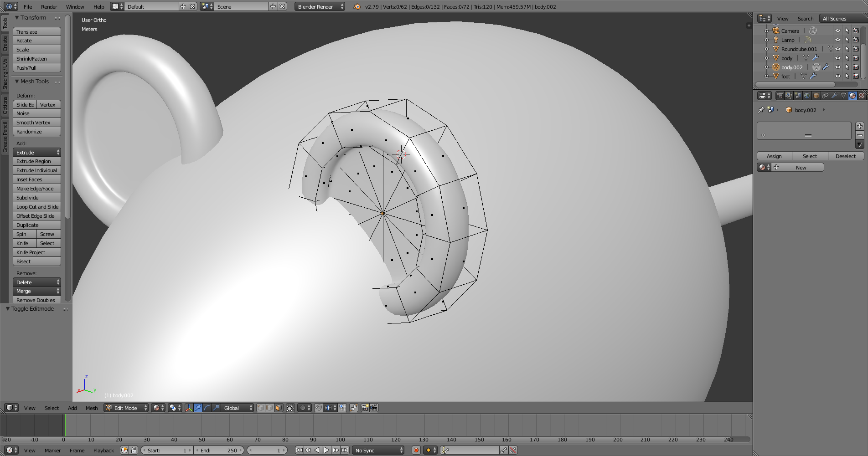Open the Blender Render engine dropdown
The image size is (868, 456).
click(320, 7)
